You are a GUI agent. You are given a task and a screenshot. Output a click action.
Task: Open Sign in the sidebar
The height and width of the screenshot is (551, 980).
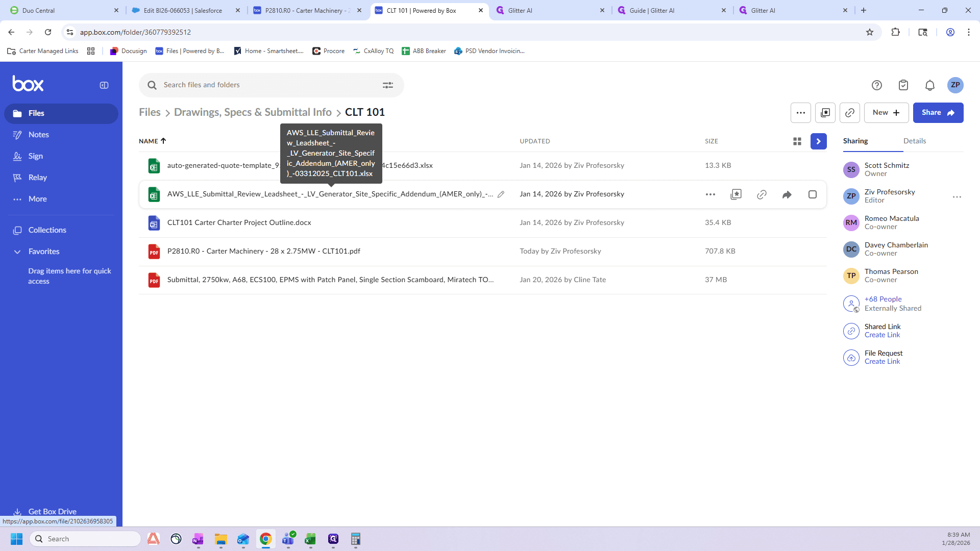[35, 156]
